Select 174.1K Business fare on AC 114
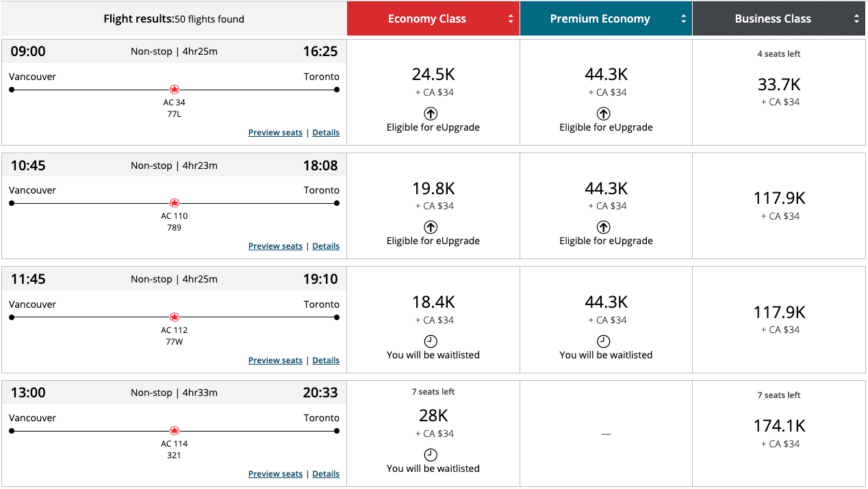868x489 pixels. [x=779, y=427]
